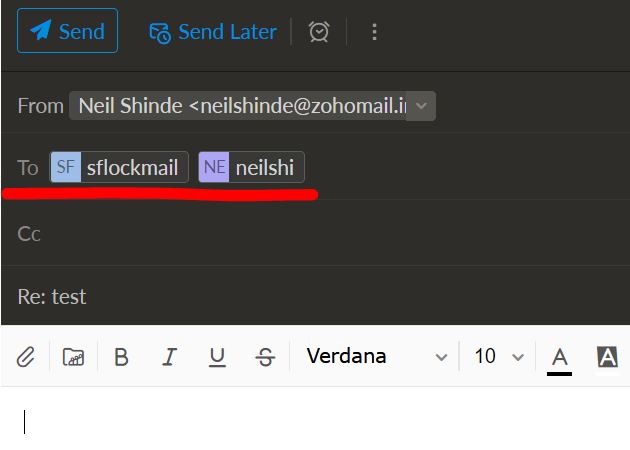Open the Verdana font family dropdown

(x=376, y=356)
